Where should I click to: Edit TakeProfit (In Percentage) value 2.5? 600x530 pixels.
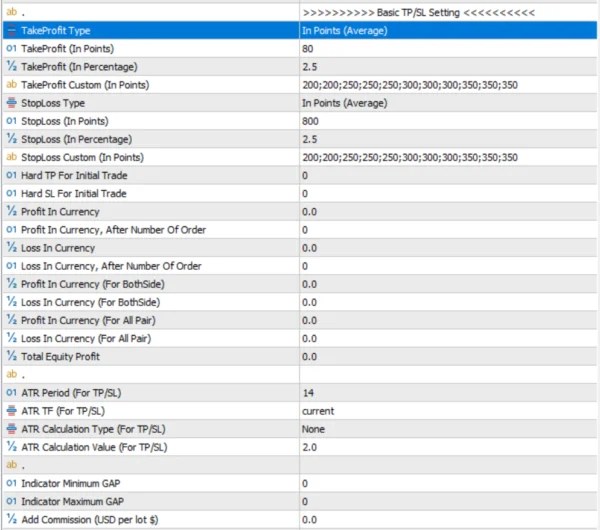[448, 67]
